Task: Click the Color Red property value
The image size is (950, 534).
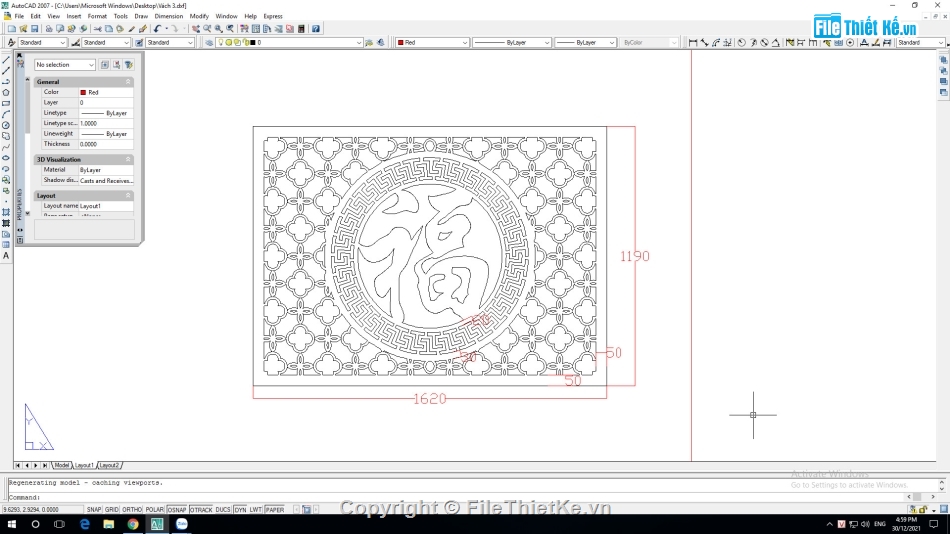Action: (106, 92)
